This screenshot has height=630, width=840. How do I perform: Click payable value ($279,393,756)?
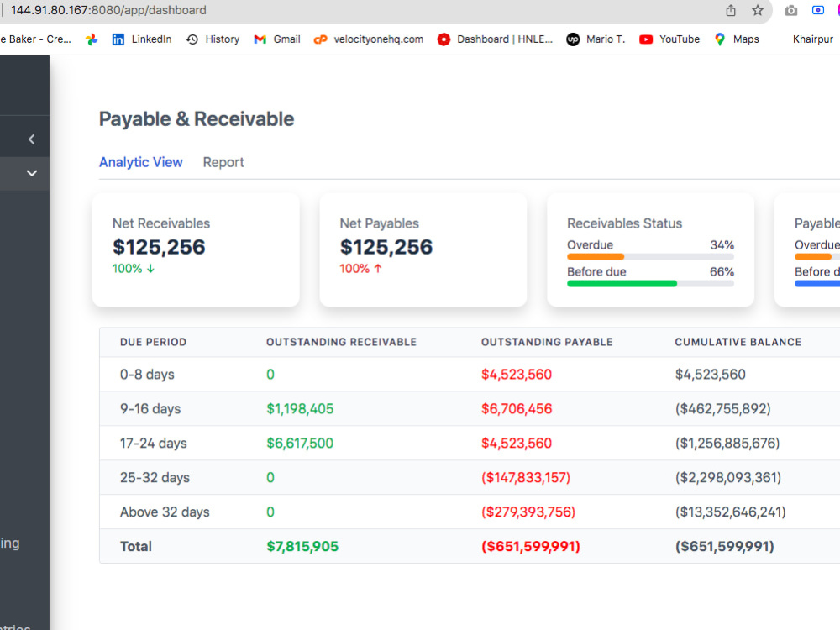coord(528,512)
